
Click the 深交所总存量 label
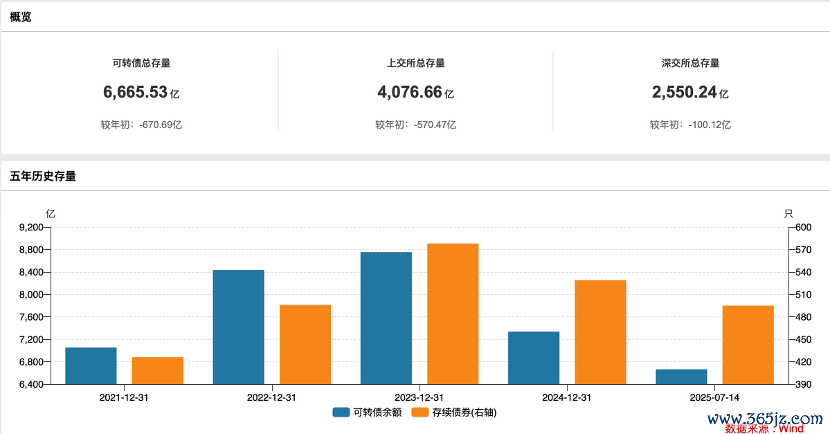[x=690, y=63]
